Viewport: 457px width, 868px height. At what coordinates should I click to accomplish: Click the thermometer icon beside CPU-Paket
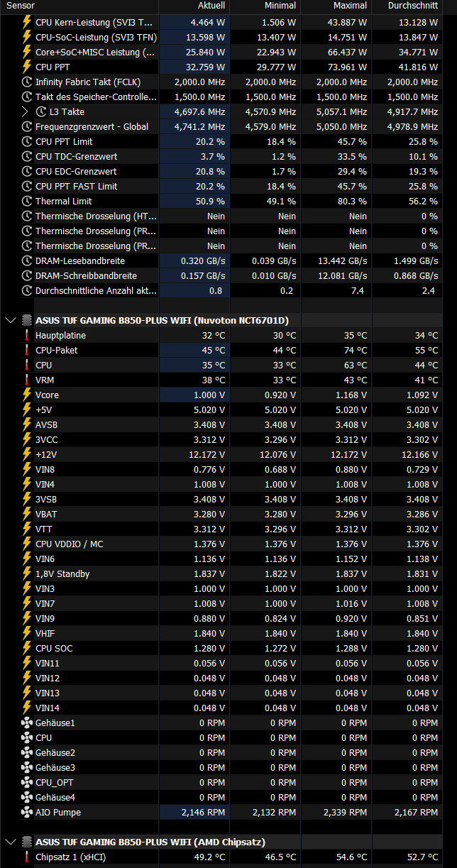pos(27,350)
